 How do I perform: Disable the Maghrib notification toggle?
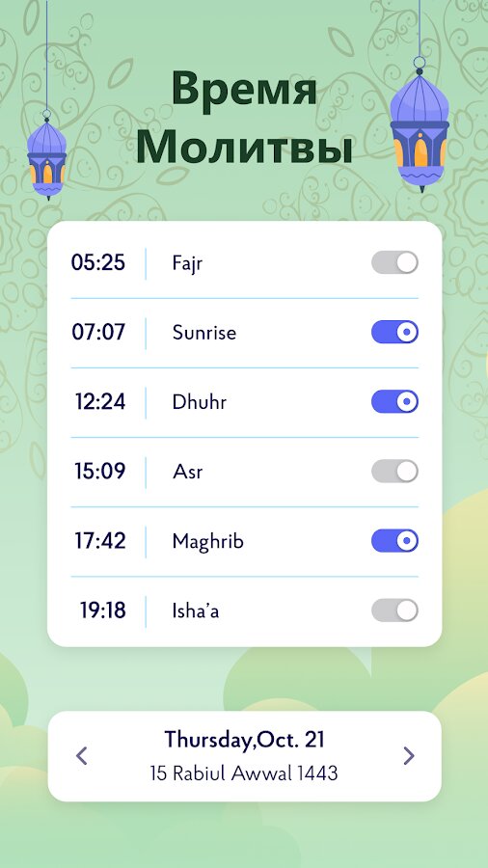394,541
